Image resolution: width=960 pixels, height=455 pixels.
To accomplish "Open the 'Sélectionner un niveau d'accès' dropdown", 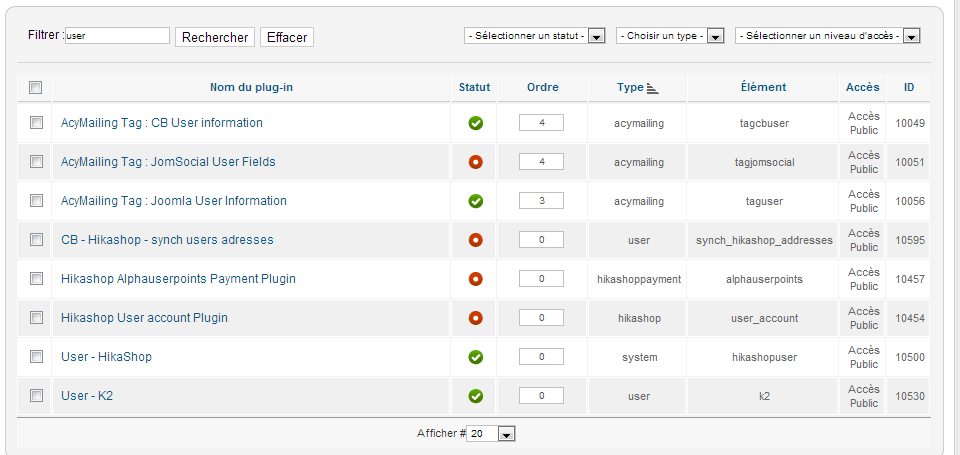I will point(827,36).
